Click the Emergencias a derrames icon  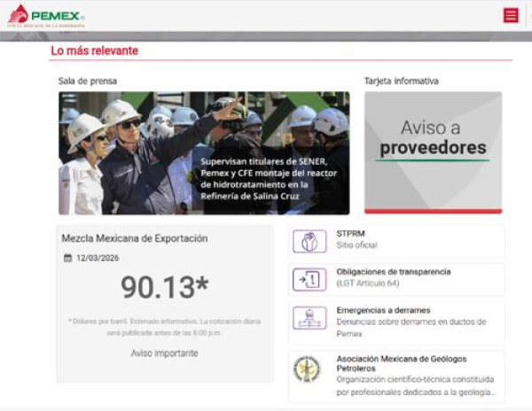click(309, 319)
